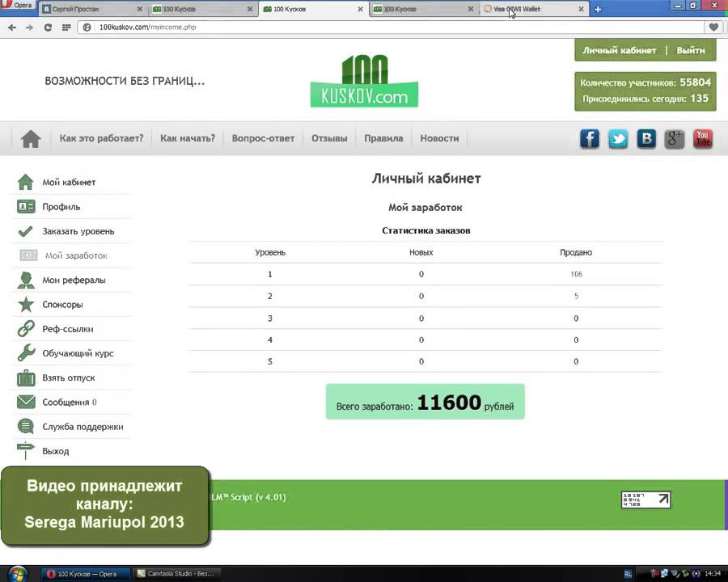Go to the home page icon in navigation bar
The height and width of the screenshot is (582, 728).
tap(31, 139)
